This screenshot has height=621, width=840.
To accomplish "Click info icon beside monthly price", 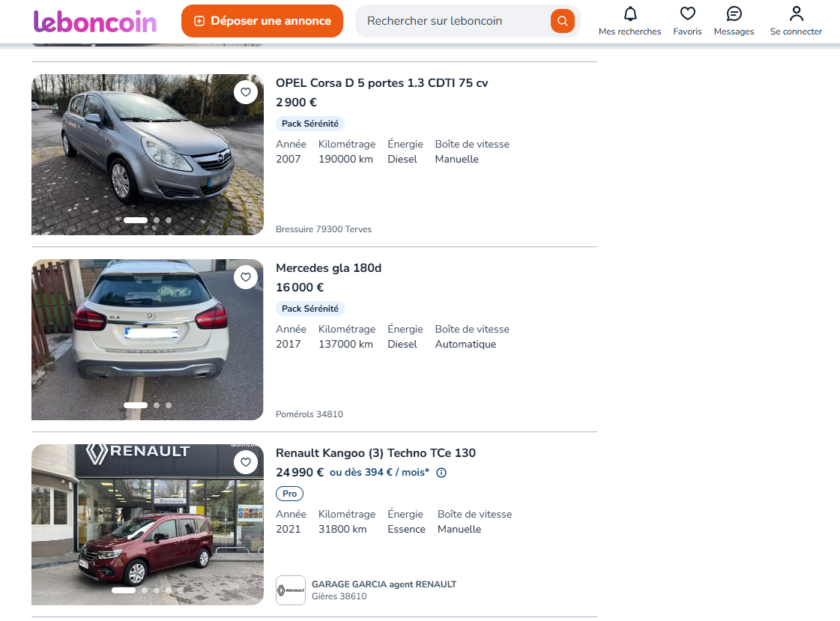I will [x=441, y=473].
